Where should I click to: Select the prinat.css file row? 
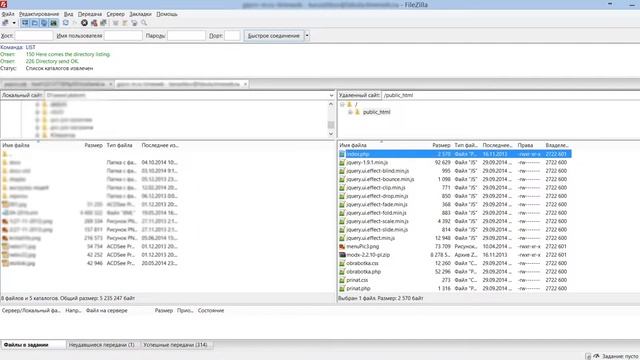pos(455,280)
